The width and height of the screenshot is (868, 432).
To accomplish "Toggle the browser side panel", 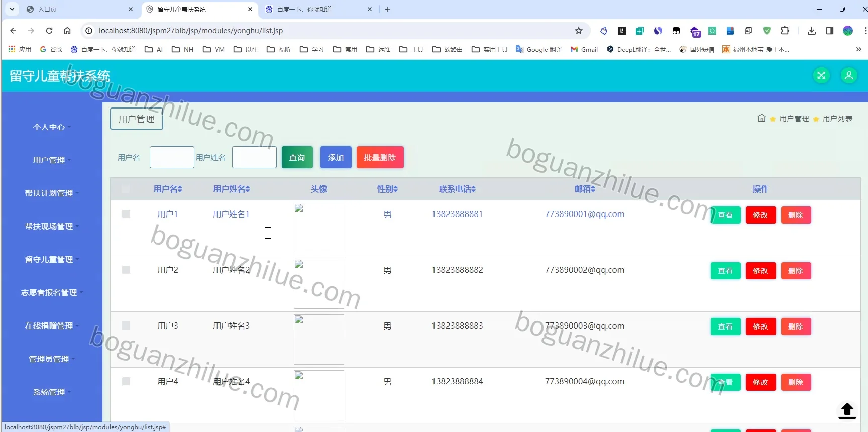I will pos(830,31).
